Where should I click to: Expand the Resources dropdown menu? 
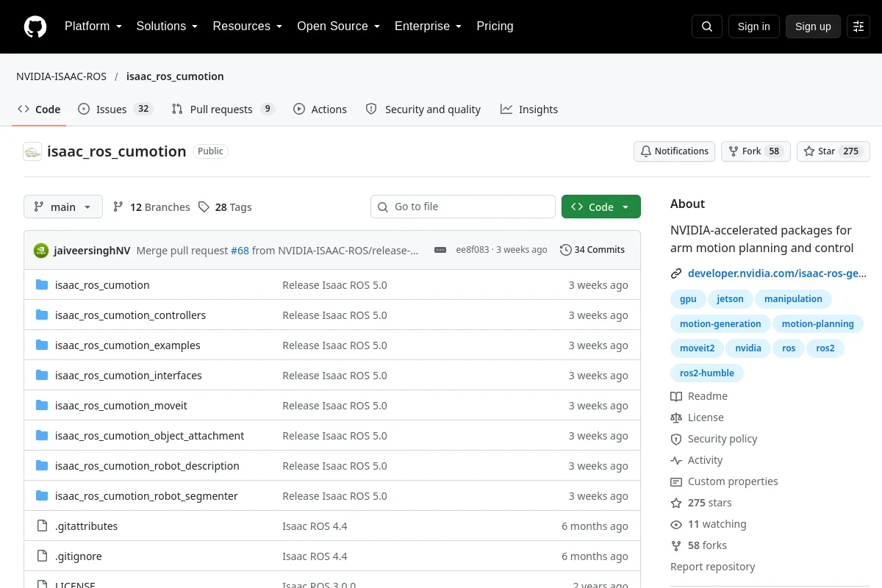(248, 26)
